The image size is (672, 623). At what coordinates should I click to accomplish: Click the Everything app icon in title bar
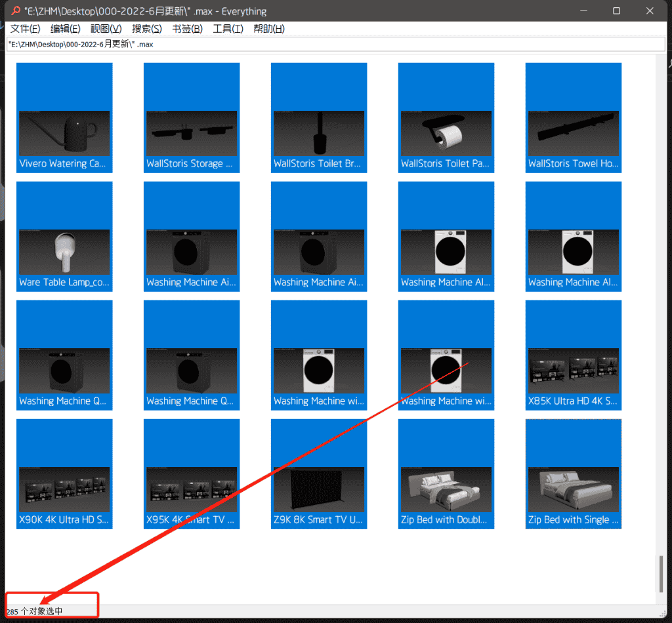tap(16, 11)
